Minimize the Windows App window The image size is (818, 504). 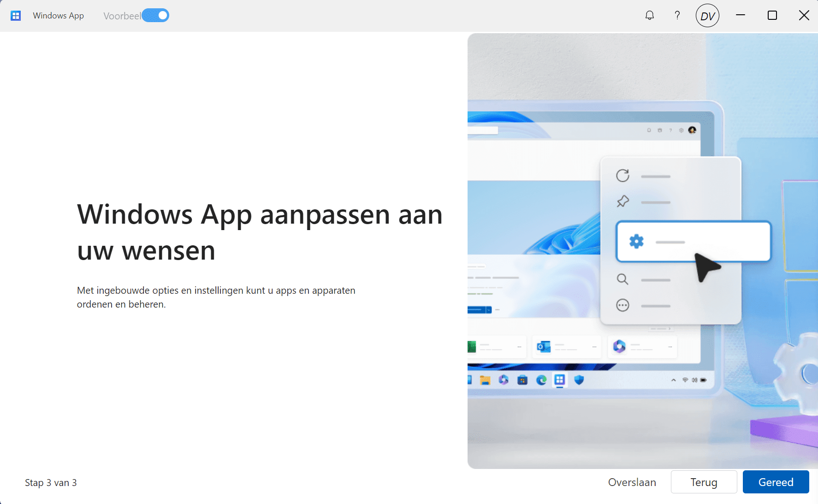(x=741, y=16)
